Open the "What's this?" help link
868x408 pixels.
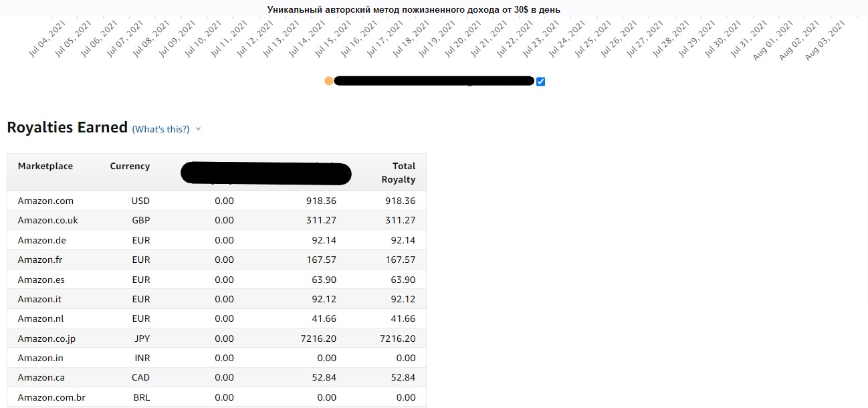coord(160,129)
